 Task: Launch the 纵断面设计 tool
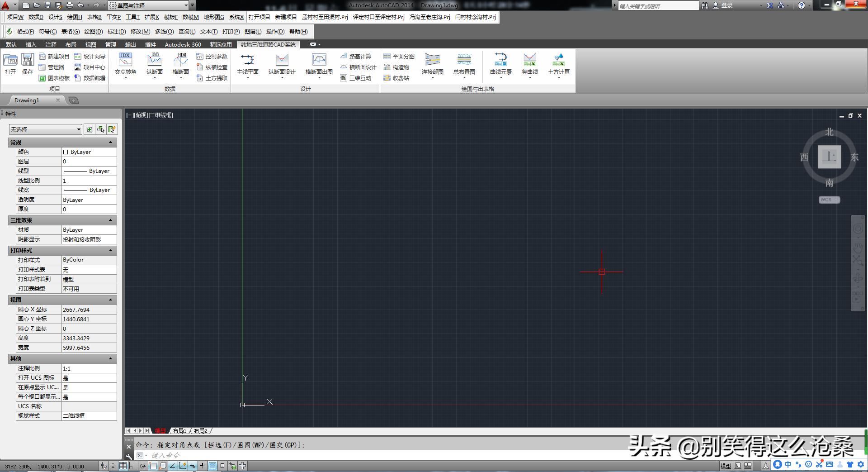tap(282, 66)
